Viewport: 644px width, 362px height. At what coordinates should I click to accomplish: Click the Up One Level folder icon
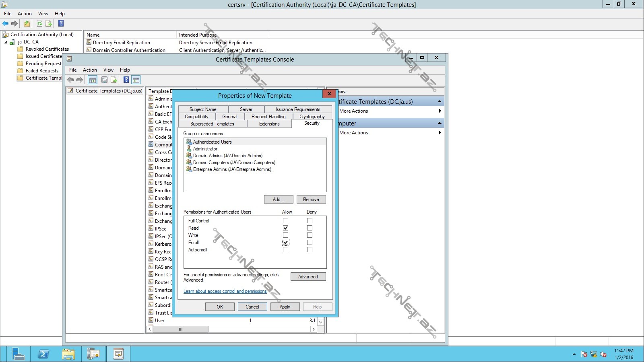(x=27, y=24)
